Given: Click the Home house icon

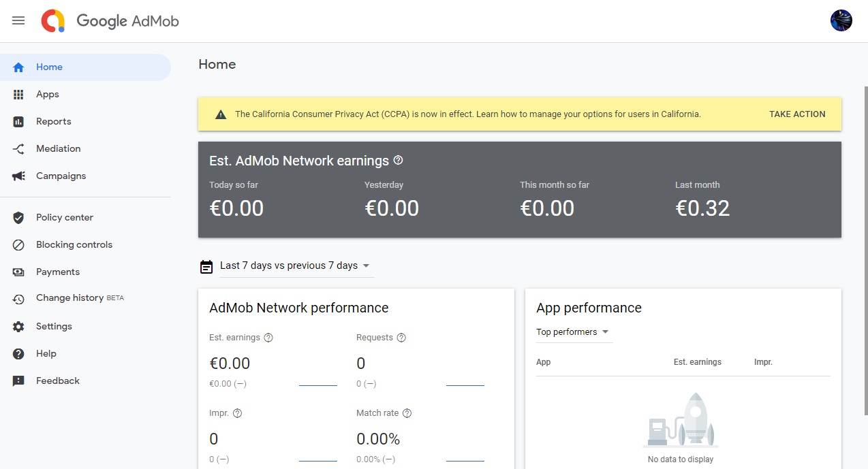Looking at the screenshot, I should [x=18, y=67].
